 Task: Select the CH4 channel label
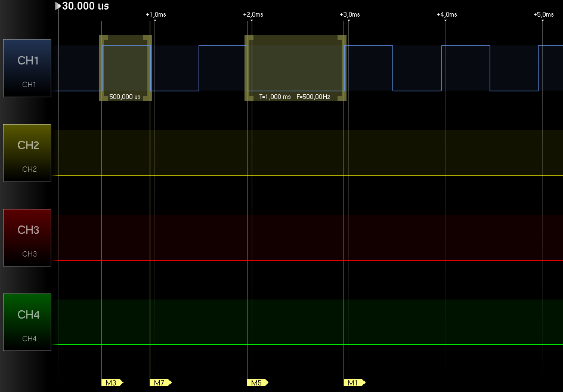[27, 322]
